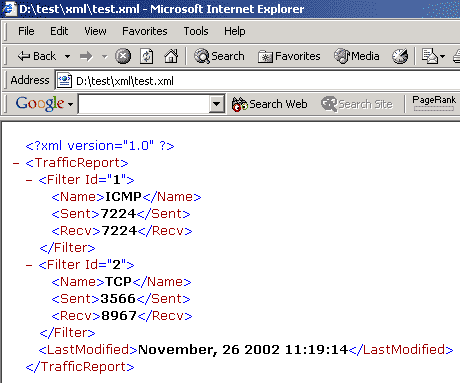
Task: Click the Recv value 7224
Action: [119, 231]
